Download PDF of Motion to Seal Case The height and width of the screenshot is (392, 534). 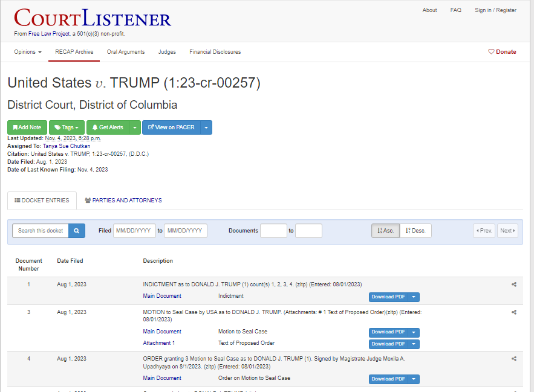pyautogui.click(x=388, y=332)
